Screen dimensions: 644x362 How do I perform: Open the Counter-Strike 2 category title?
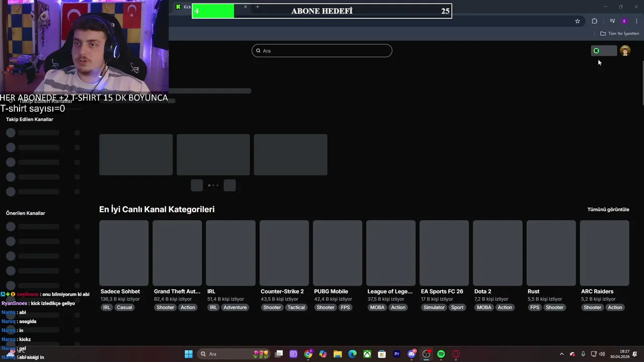pos(282,292)
